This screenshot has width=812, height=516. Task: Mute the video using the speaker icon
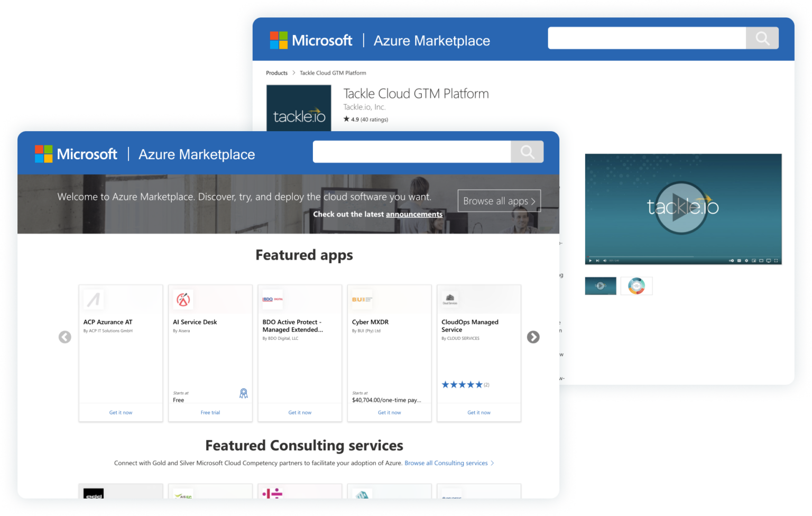pos(605,261)
